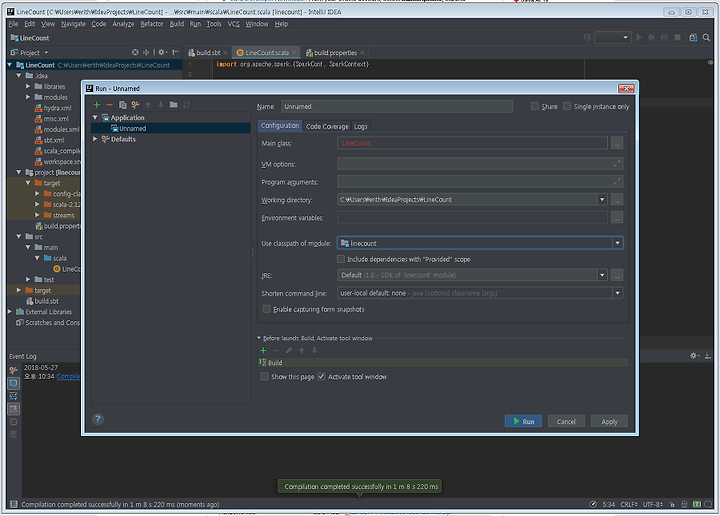This screenshot has height=516, width=720.
Task: Open Project panel settings gear
Action: (162, 52)
